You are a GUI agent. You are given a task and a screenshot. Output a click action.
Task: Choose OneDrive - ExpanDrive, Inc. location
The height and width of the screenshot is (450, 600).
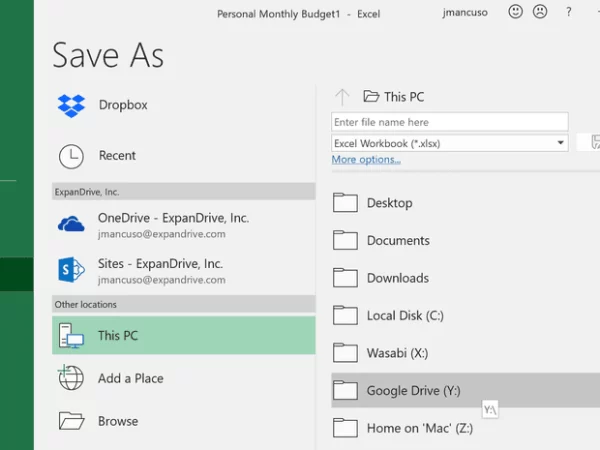(x=184, y=225)
